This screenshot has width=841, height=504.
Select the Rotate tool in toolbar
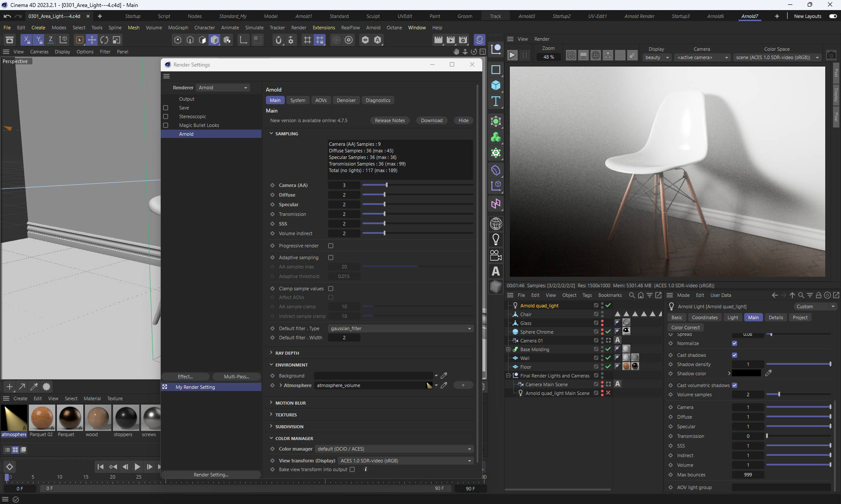coord(104,40)
